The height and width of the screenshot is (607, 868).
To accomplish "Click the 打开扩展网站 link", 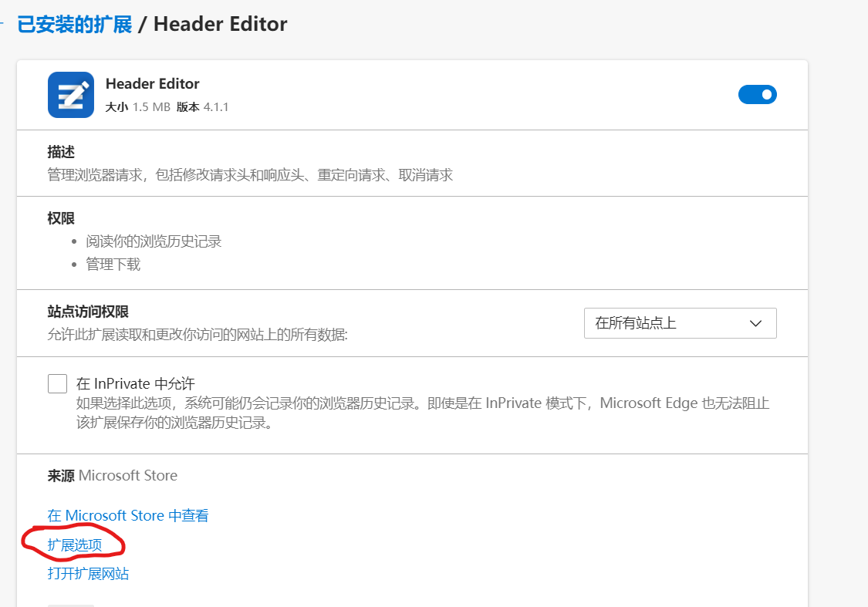I will click(88, 573).
